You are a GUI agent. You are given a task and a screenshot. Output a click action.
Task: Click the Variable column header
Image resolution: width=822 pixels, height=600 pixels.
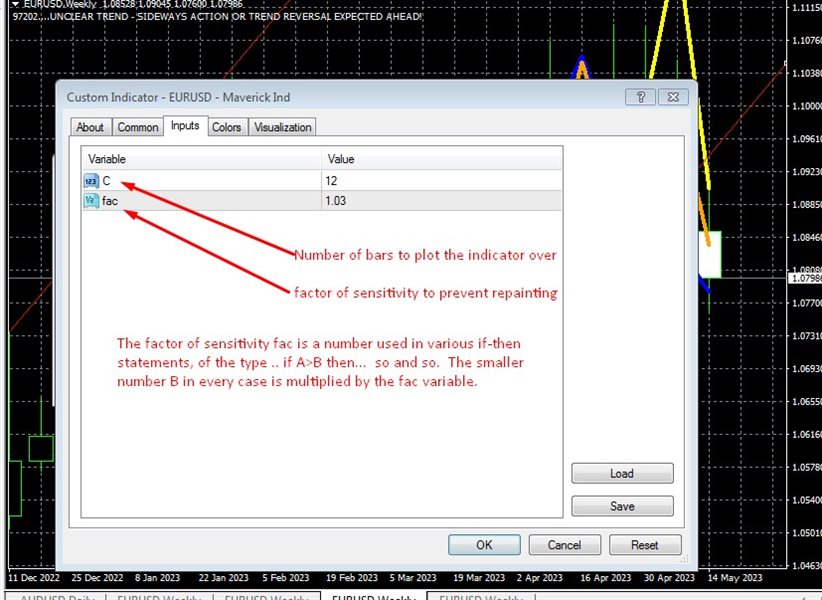coord(201,159)
